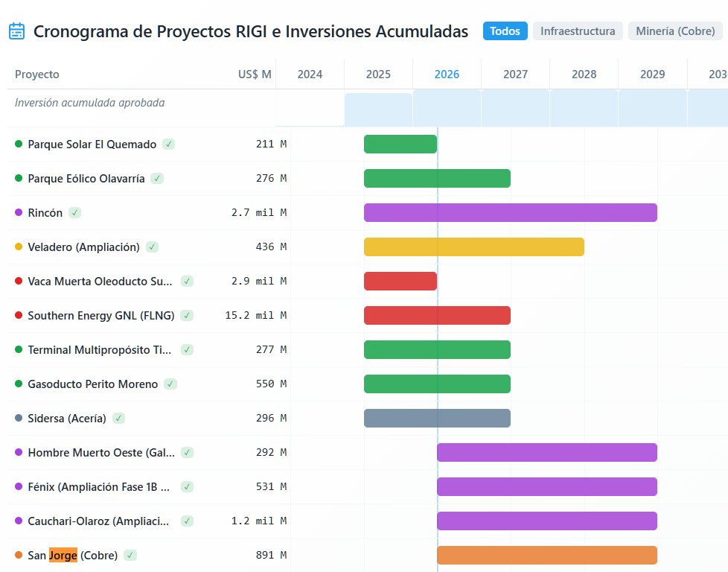This screenshot has width=728, height=572.
Task: Open the Rincón project name
Action: tap(45, 213)
